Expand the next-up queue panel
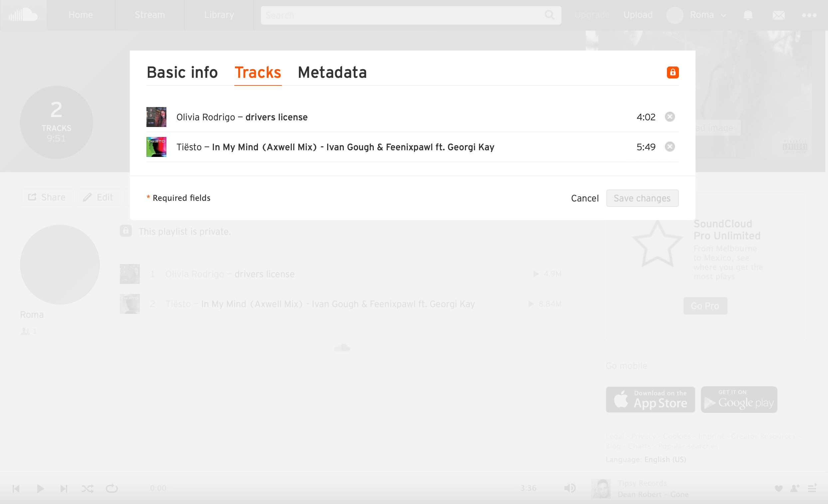Image resolution: width=828 pixels, height=504 pixels. click(814, 489)
